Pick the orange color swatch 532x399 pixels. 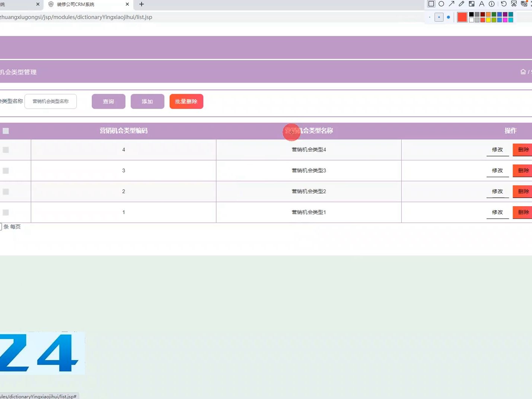pyautogui.click(x=488, y=14)
